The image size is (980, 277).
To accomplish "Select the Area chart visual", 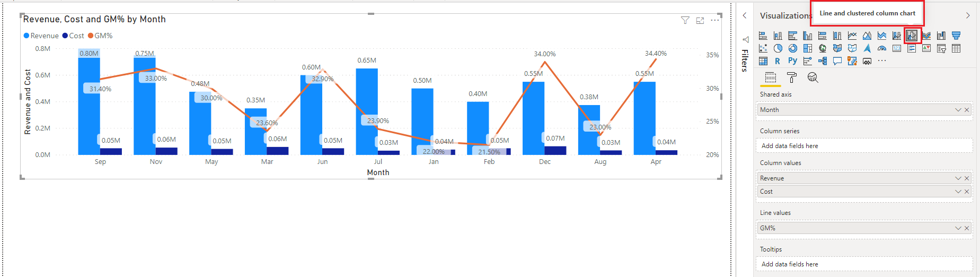I will 867,36.
